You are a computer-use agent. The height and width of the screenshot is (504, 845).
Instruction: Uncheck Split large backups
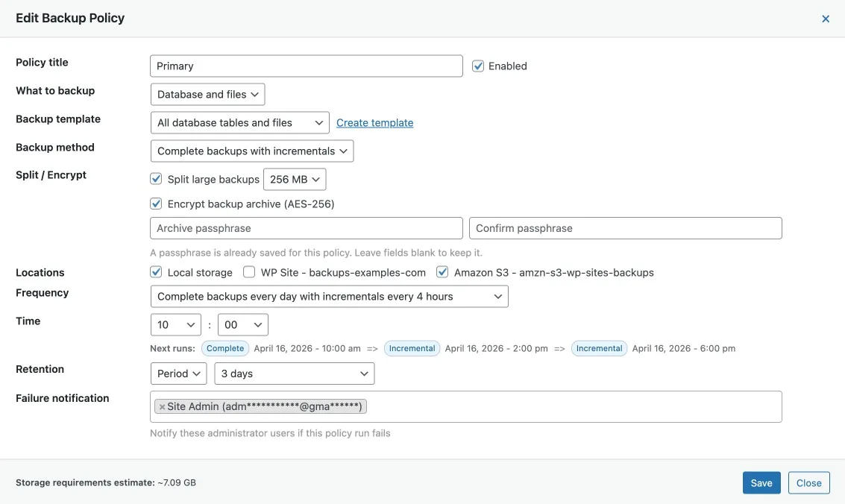[156, 179]
